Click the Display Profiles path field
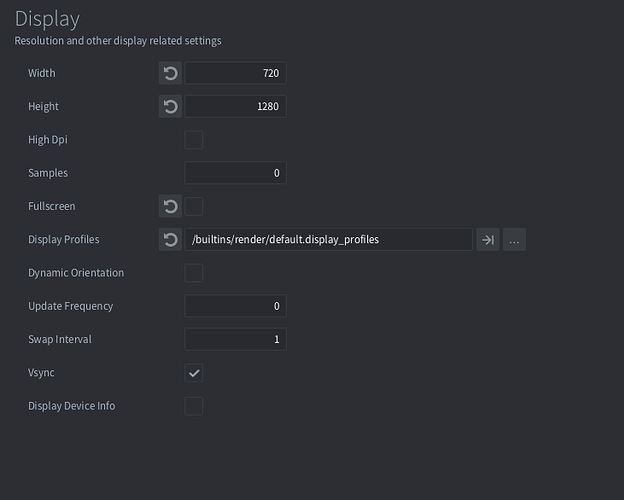Viewport: 624px width, 500px height. (x=328, y=240)
